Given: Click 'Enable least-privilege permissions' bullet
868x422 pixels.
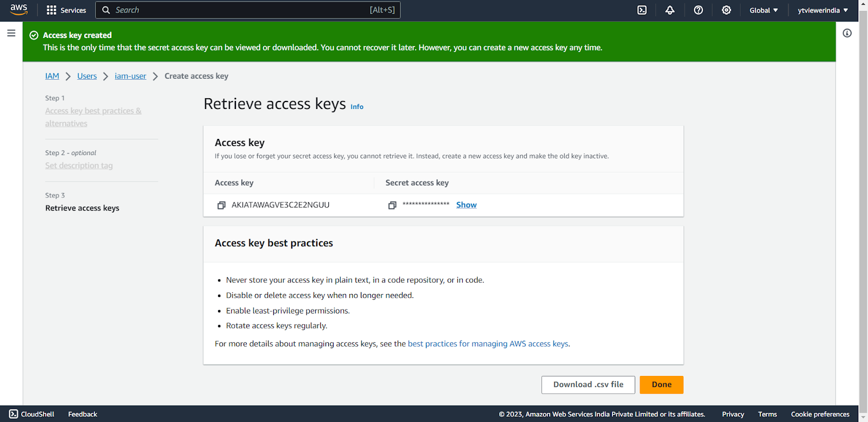Looking at the screenshot, I should point(288,311).
